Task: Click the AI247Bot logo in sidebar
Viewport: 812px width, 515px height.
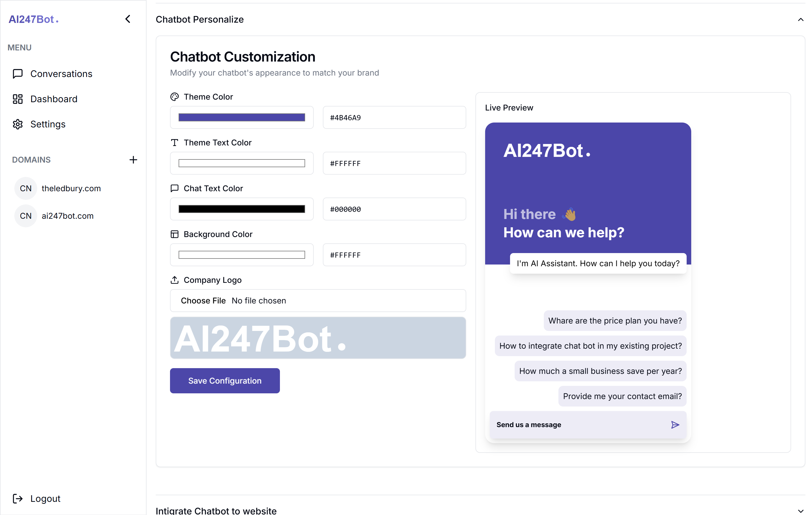Action: tap(33, 19)
